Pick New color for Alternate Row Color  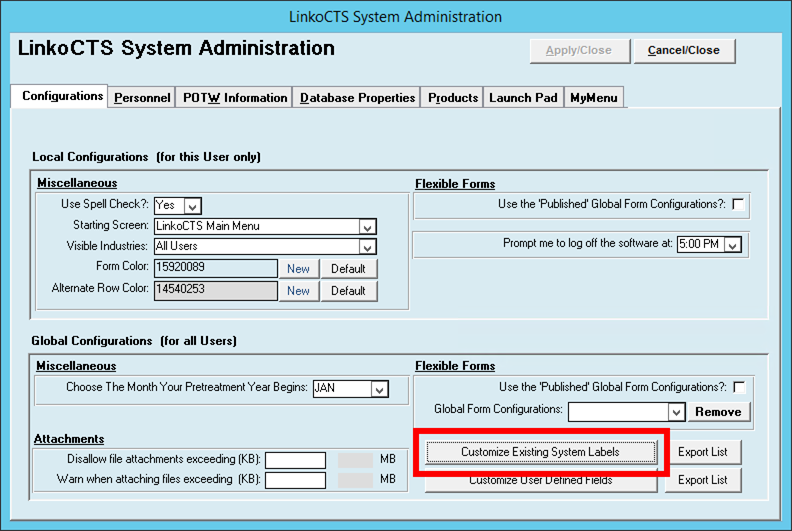299,291
